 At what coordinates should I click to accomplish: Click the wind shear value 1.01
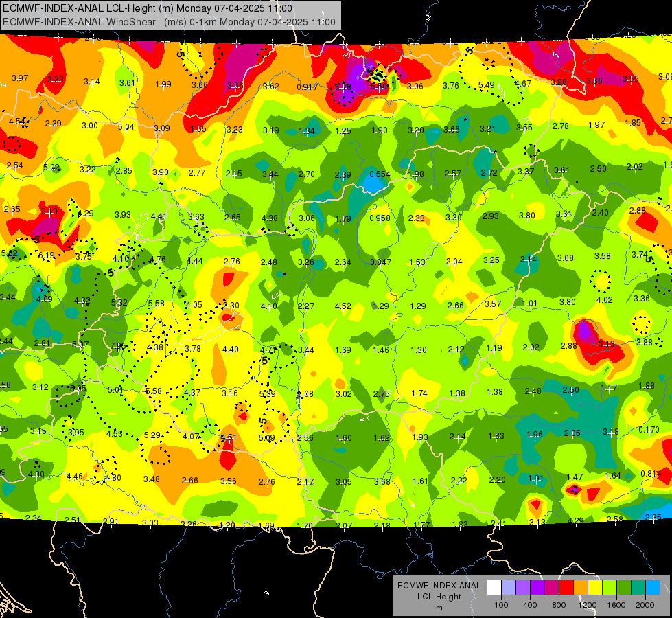(x=530, y=304)
